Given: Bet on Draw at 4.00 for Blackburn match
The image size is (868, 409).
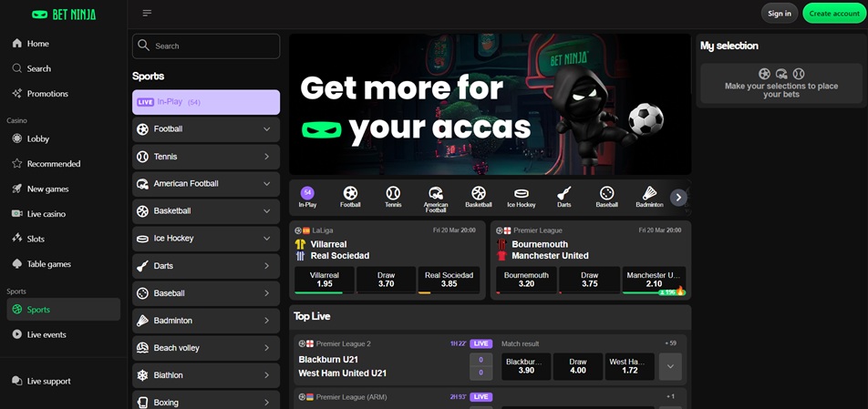Looking at the screenshot, I should coord(578,366).
